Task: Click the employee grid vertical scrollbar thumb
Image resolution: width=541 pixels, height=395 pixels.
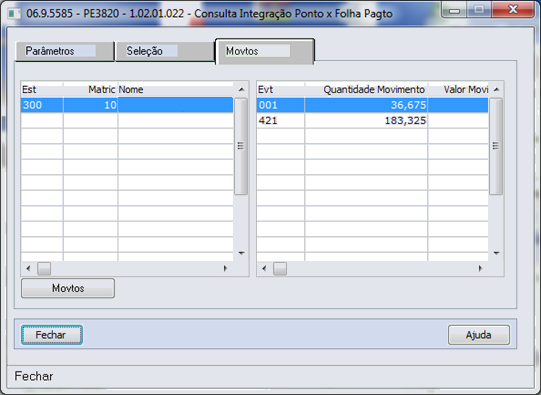Action: [x=241, y=146]
